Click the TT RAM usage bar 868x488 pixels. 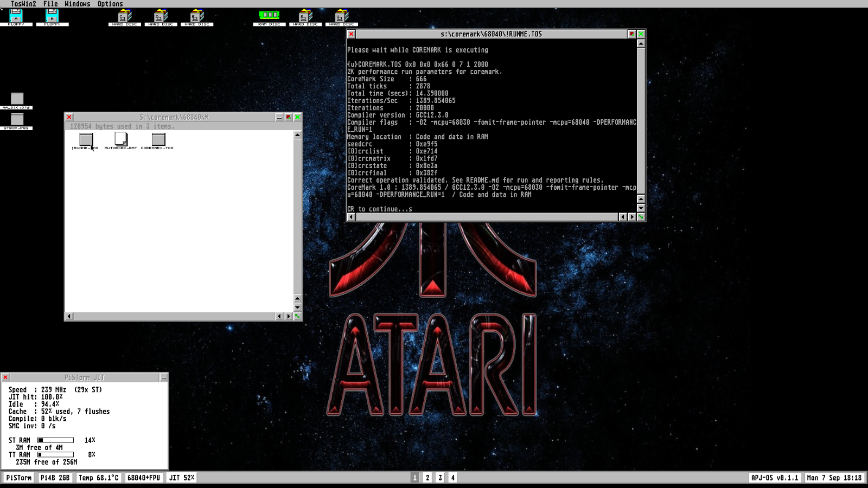pyautogui.click(x=55, y=454)
